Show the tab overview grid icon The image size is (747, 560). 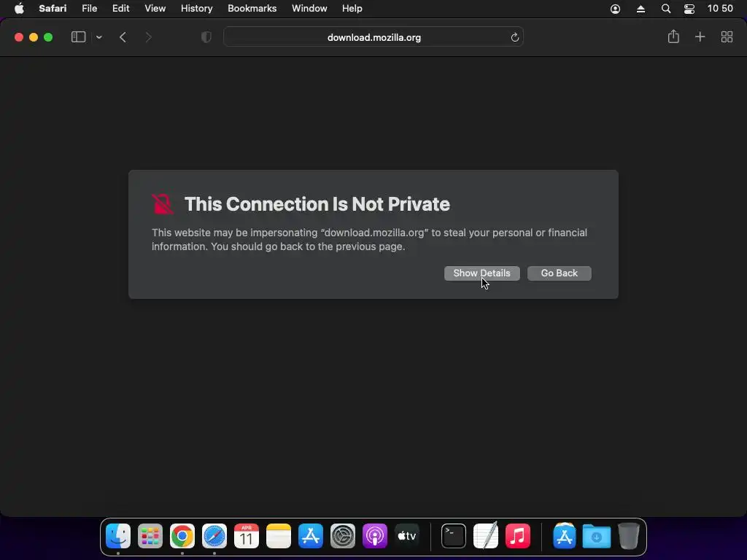coord(727,37)
